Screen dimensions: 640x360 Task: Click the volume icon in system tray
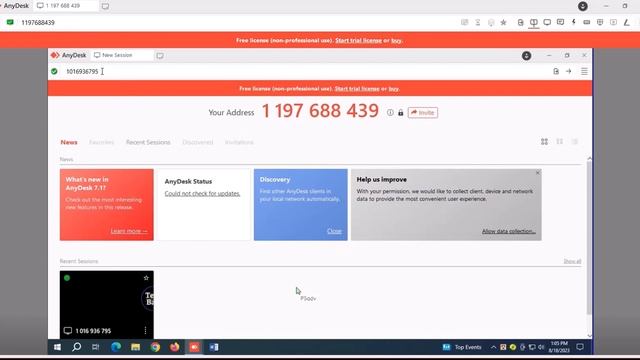tap(541, 347)
